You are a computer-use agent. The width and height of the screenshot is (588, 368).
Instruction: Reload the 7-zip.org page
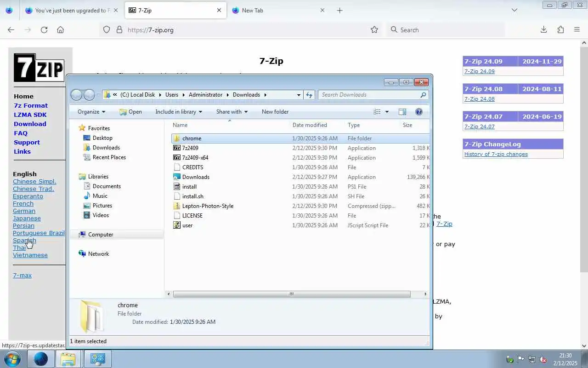(x=44, y=29)
